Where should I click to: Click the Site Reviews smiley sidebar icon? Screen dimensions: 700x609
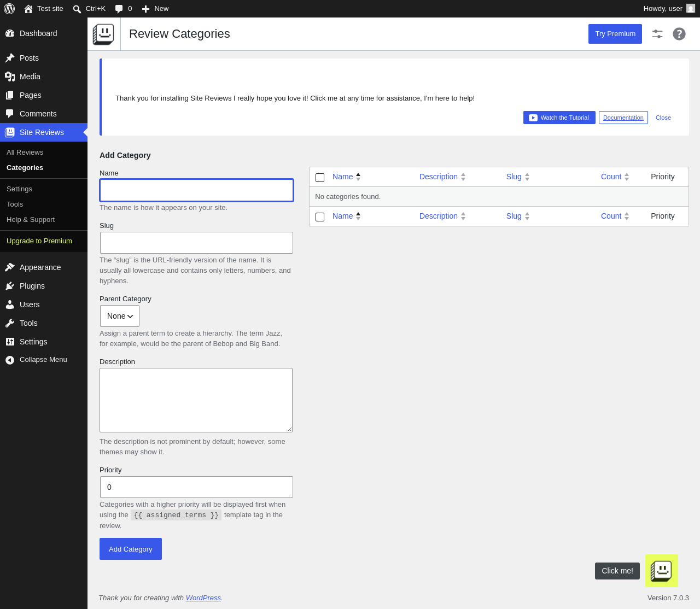pyautogui.click(x=10, y=132)
